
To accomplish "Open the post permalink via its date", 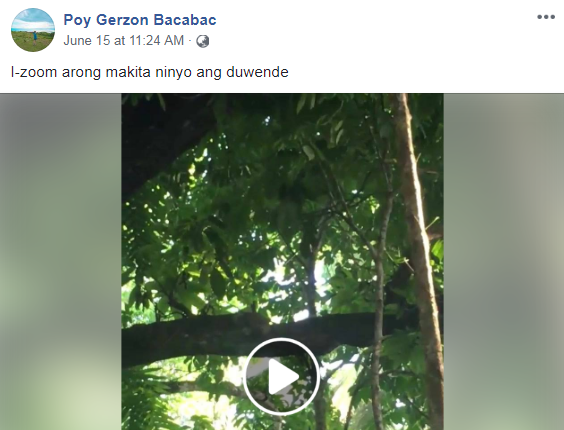I will tap(124, 40).
